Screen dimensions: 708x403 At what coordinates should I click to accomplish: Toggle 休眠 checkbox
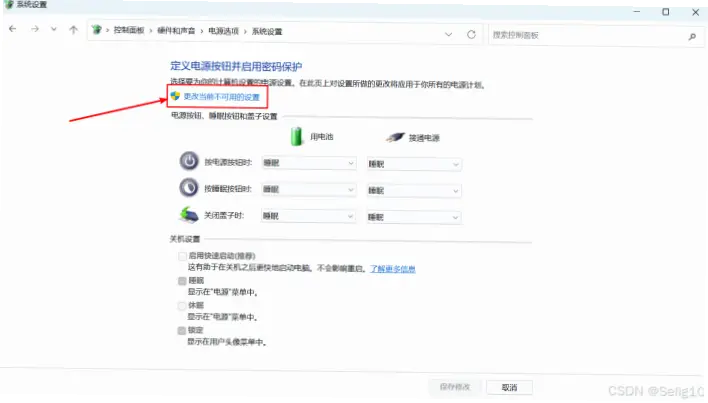pyautogui.click(x=182, y=306)
